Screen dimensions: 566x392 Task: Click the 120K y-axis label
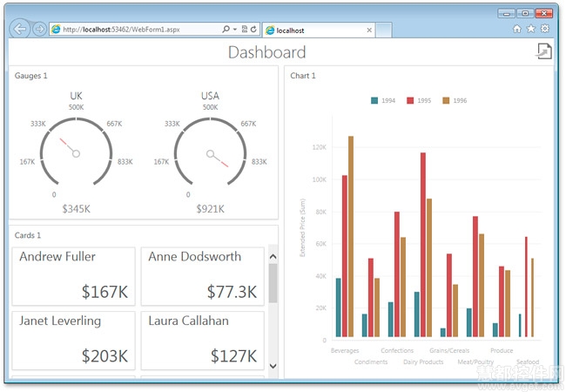click(320, 147)
